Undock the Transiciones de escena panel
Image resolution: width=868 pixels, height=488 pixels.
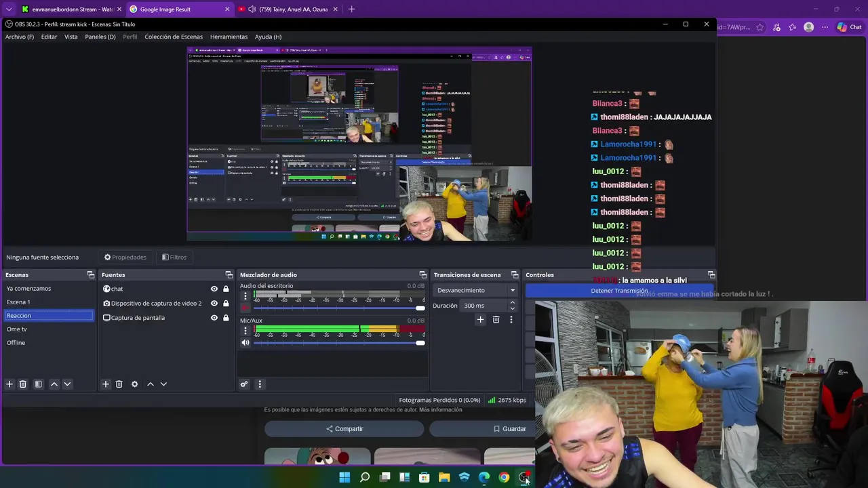coord(515,274)
